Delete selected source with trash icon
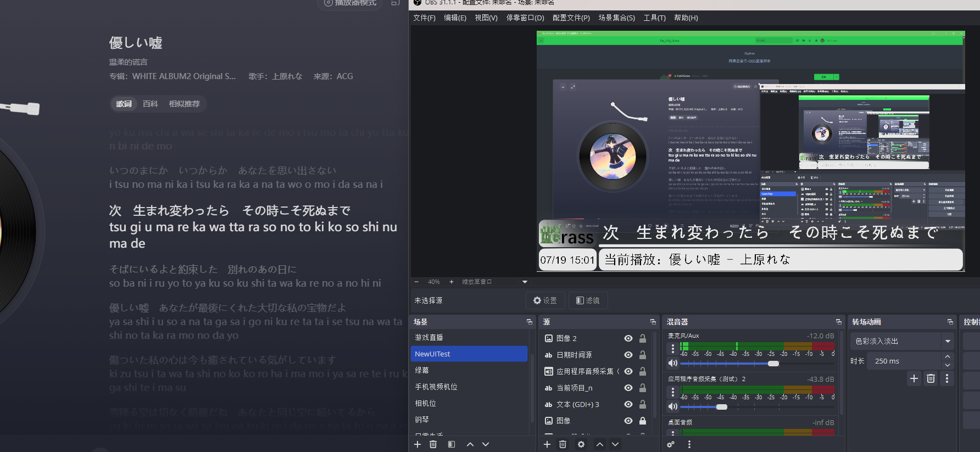The width and height of the screenshot is (980, 452). pos(563,444)
